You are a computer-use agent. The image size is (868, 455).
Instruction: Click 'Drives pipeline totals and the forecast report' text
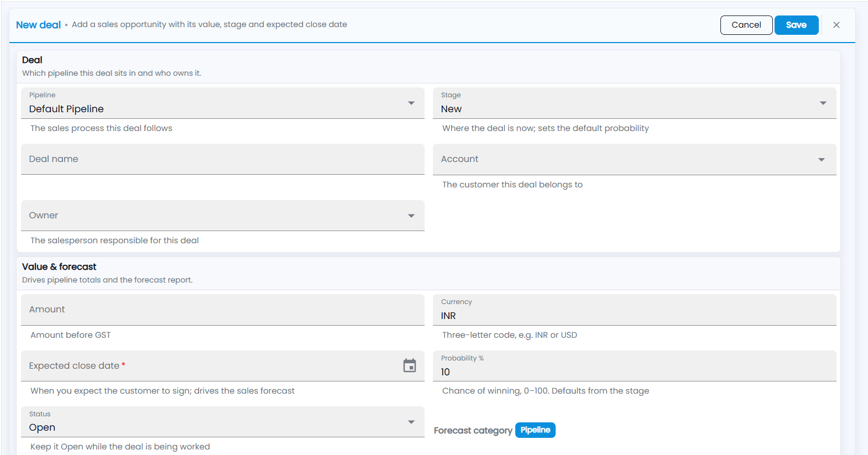107,280
